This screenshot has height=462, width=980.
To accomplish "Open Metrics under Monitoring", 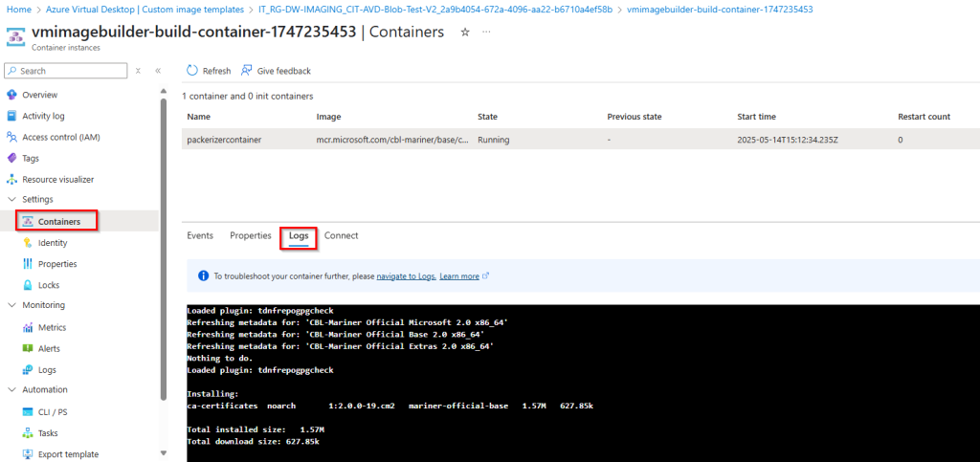I will (x=51, y=327).
